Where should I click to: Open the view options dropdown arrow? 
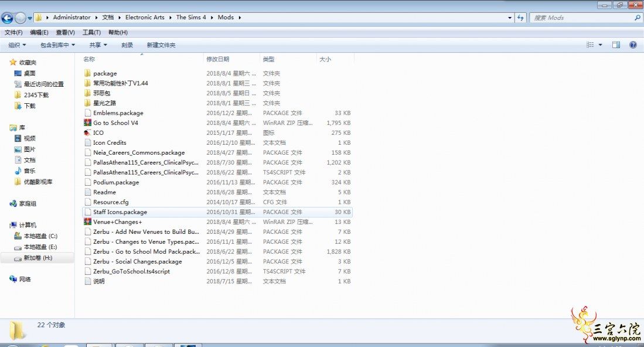click(x=601, y=45)
